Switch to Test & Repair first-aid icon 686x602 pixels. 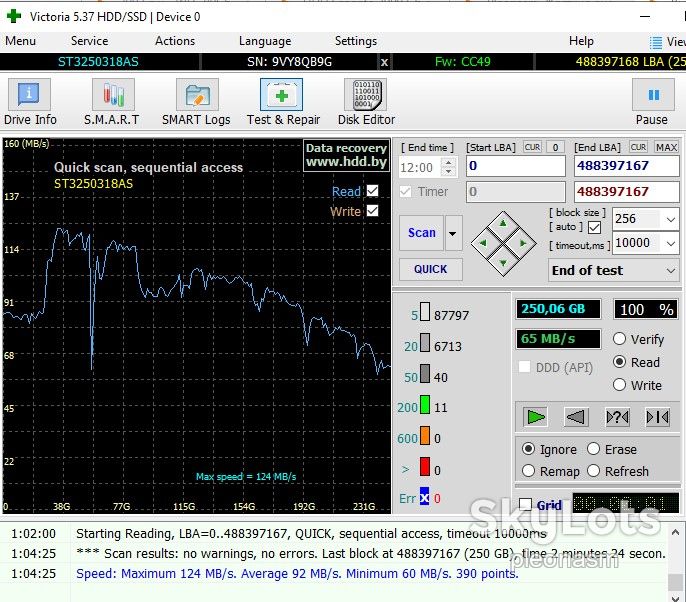[x=281, y=94]
